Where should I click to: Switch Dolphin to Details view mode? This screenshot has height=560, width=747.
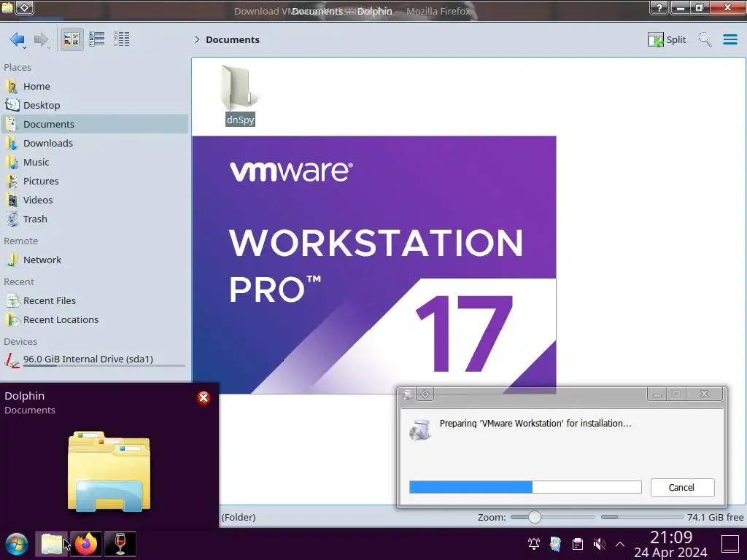coord(122,39)
